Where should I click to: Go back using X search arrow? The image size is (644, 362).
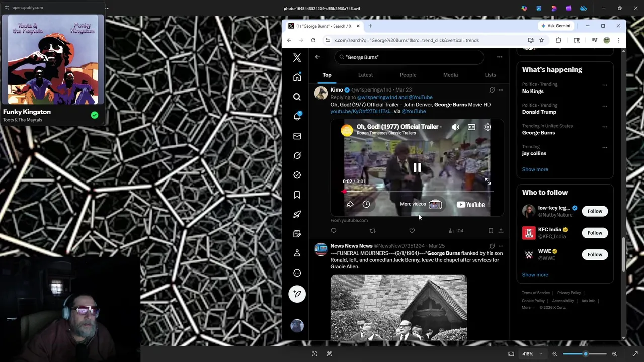(x=317, y=57)
